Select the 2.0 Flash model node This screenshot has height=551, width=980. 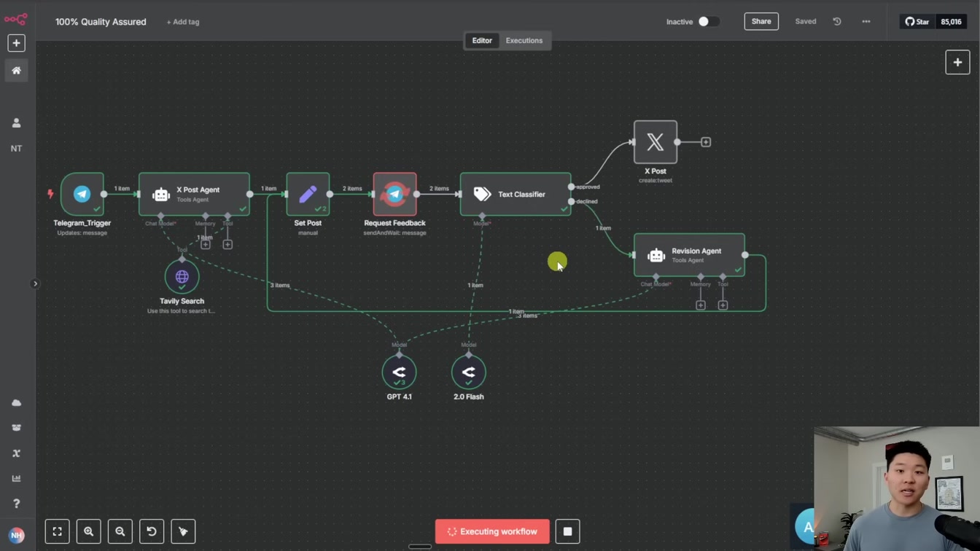coord(468,372)
